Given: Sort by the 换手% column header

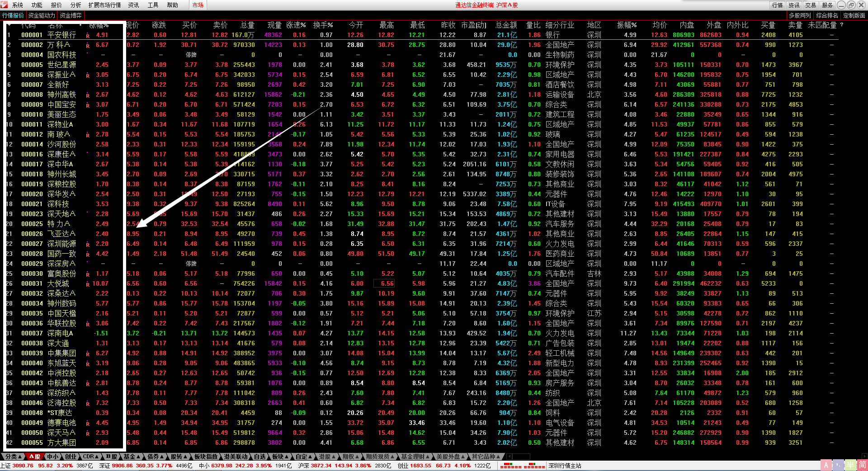Looking at the screenshot, I should click(323, 25).
